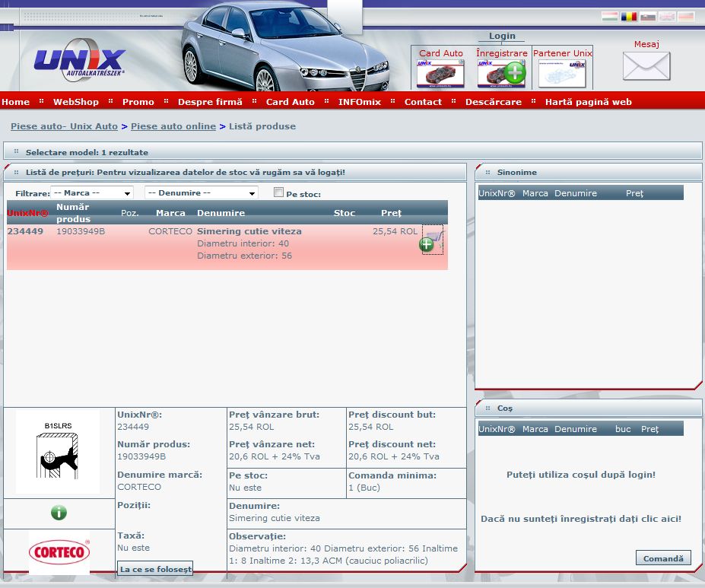Click the La ce se folosește button
Screen dimensions: 705x588
[155, 569]
